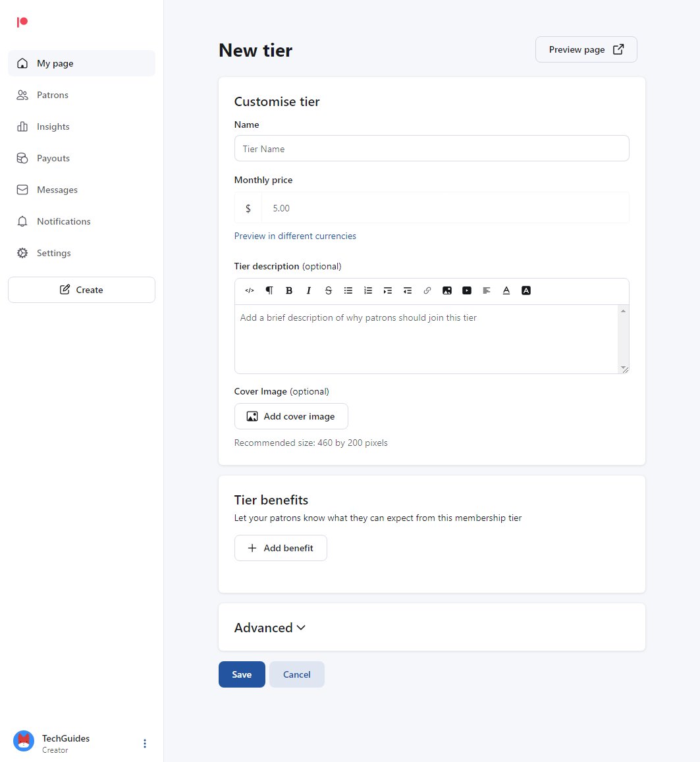Go to Payouts in the sidebar
Viewport: 700px width, 762px height.
[x=53, y=158]
